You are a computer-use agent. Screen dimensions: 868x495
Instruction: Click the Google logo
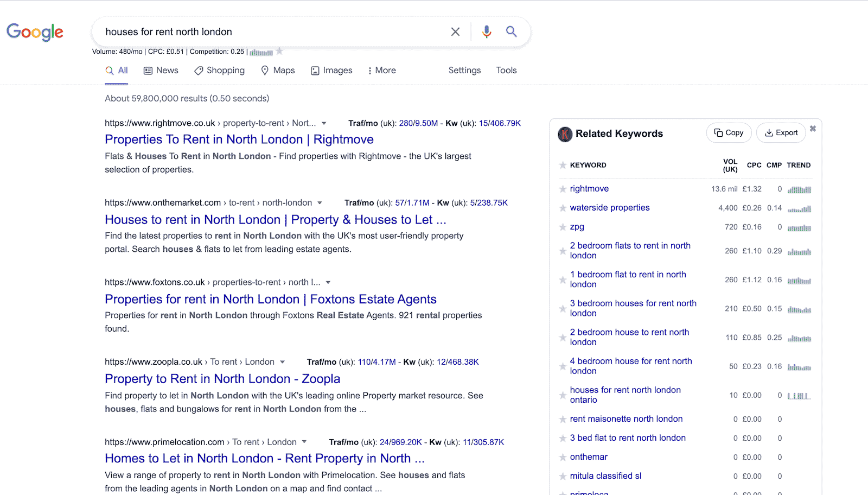(x=34, y=32)
